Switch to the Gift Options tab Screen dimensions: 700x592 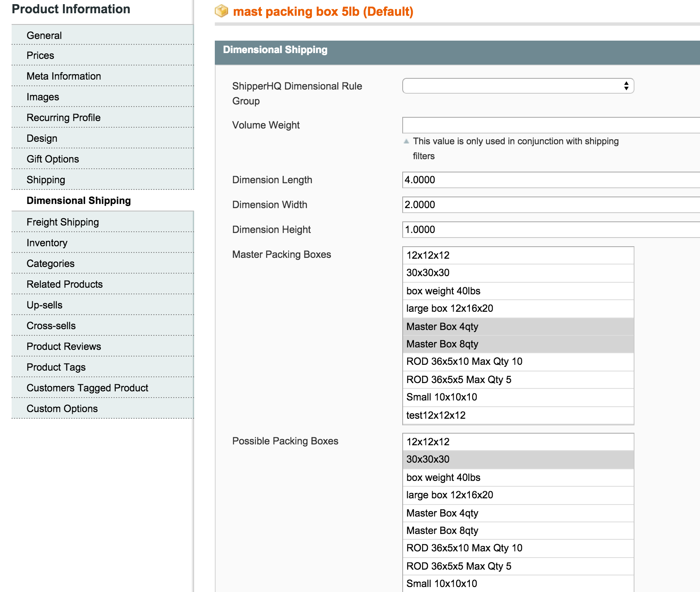[53, 159]
